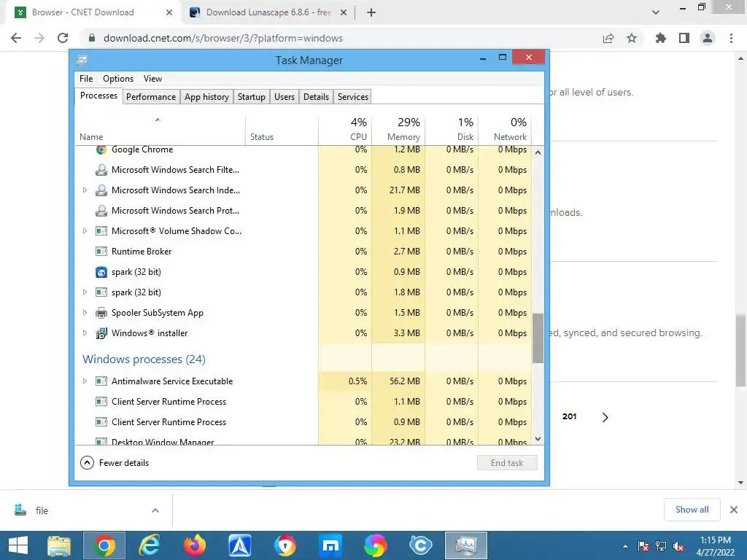
Task: Collapse Task Manager with Fewer details
Action: click(115, 463)
